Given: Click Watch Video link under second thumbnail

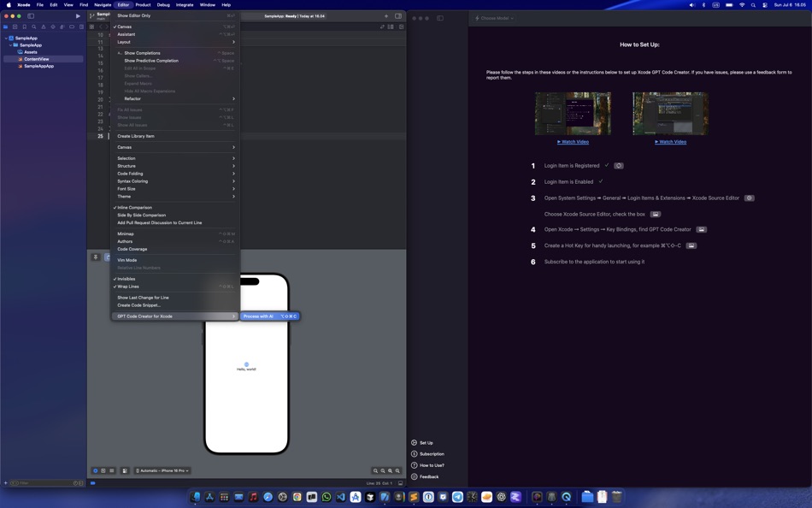Looking at the screenshot, I should click(x=671, y=141).
